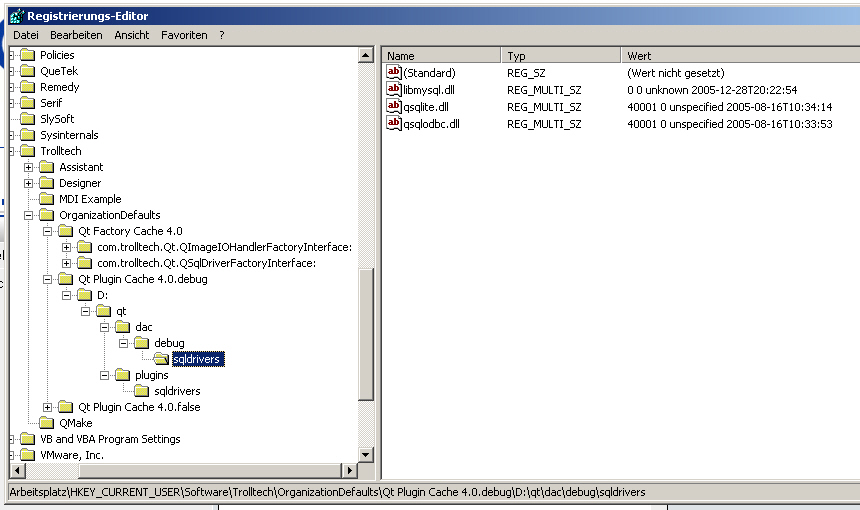Screen dimensions: 860x510
Task: Click the D: key folder icon
Action: pos(84,295)
